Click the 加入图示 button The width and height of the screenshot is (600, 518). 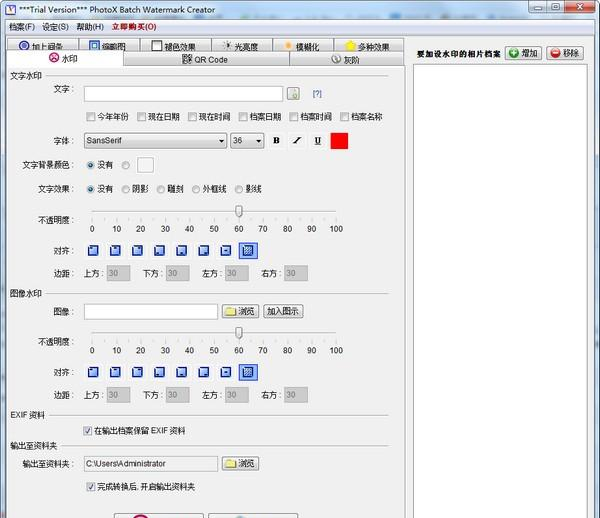(284, 312)
